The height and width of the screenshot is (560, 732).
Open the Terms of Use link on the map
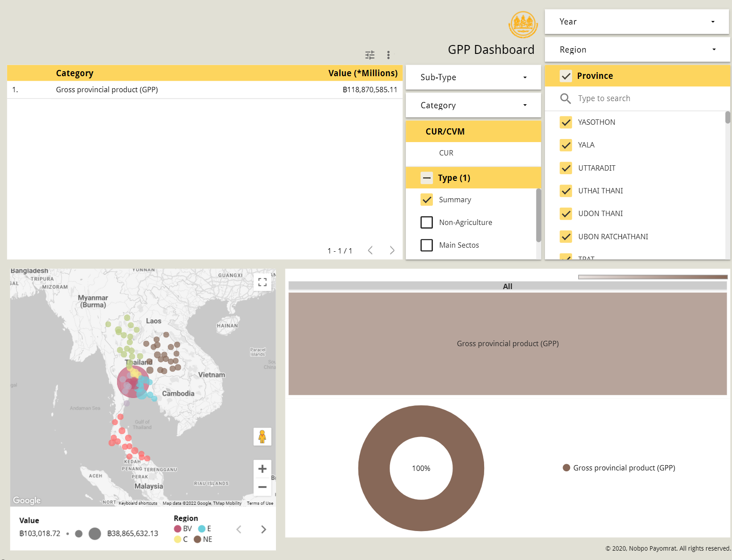[x=260, y=503]
